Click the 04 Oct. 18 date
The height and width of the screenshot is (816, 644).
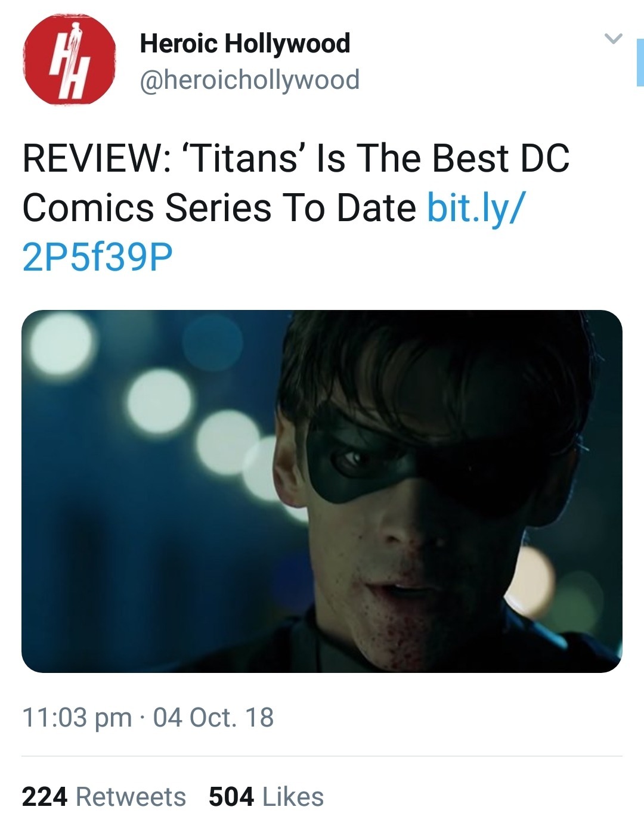213,717
